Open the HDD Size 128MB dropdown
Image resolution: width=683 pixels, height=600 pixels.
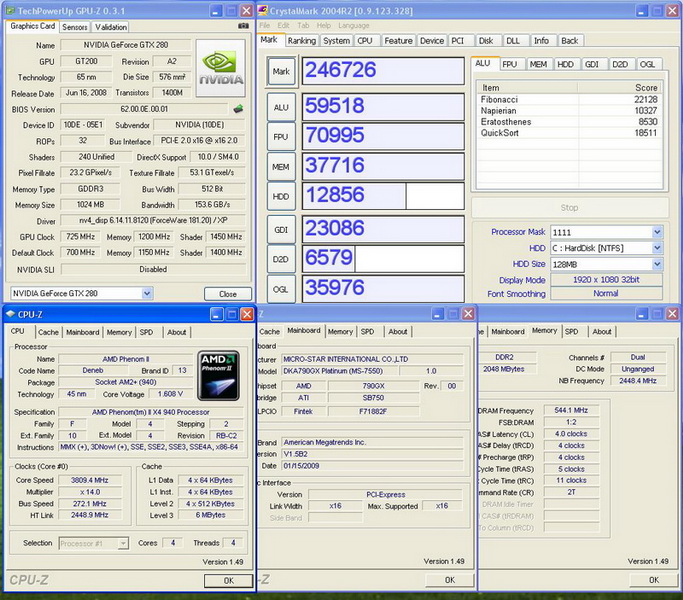tap(656, 264)
